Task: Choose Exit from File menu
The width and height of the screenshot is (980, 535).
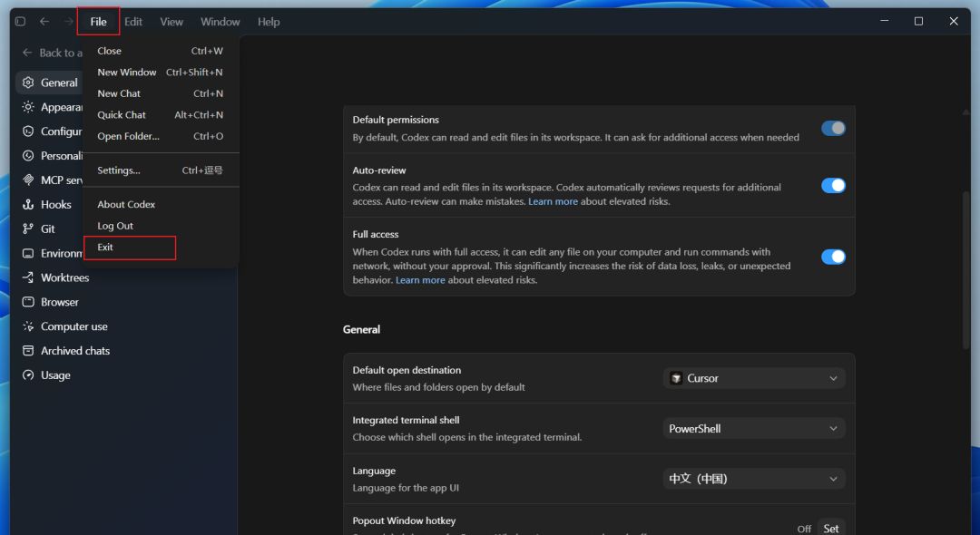Action: click(161, 247)
